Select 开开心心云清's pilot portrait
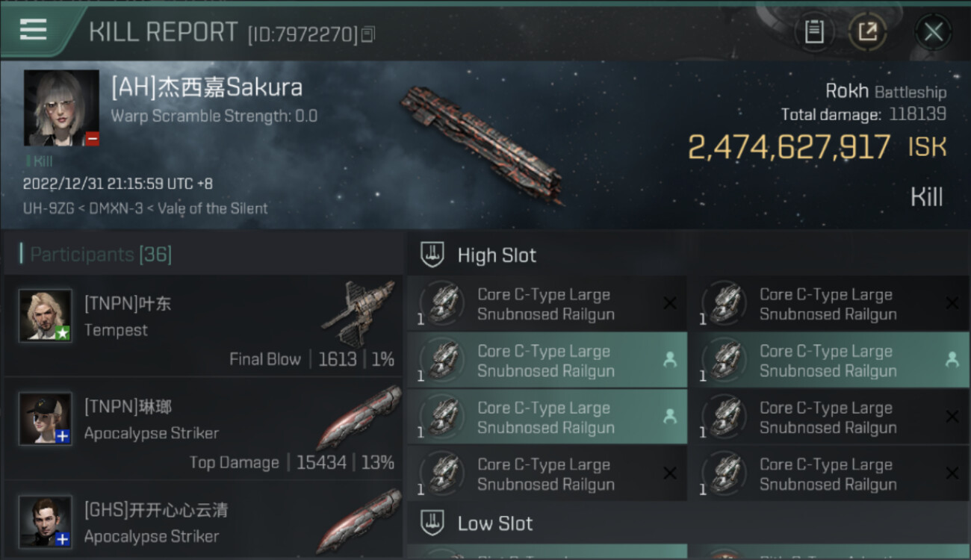The image size is (971, 560). tap(46, 521)
